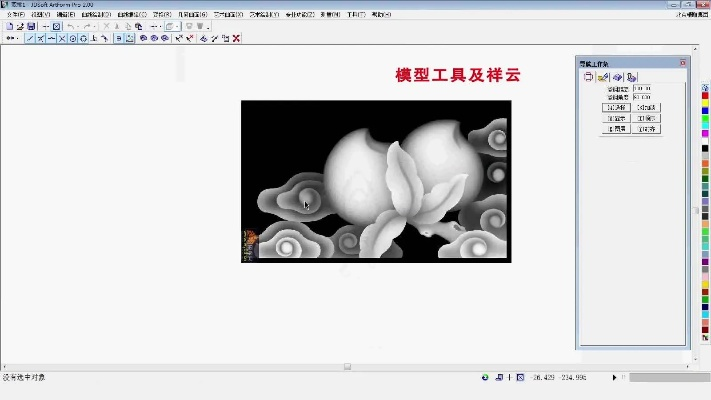
Task: Close the floating side panel
Action: click(683, 63)
